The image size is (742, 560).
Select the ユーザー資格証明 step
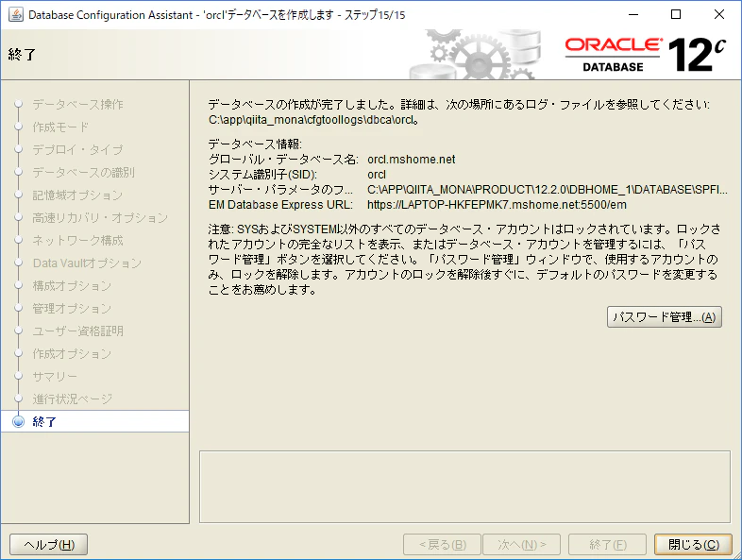pyautogui.click(x=78, y=331)
